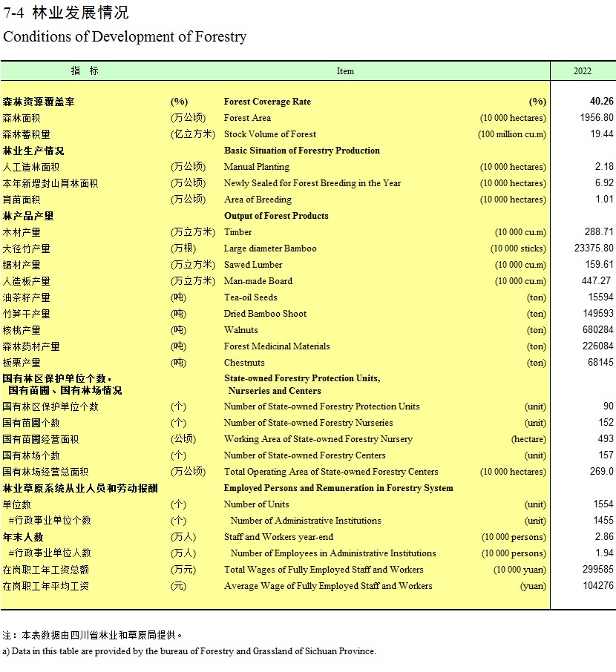
Task: Click the '(100 million cu.m)' unit label
Action: [512, 134]
